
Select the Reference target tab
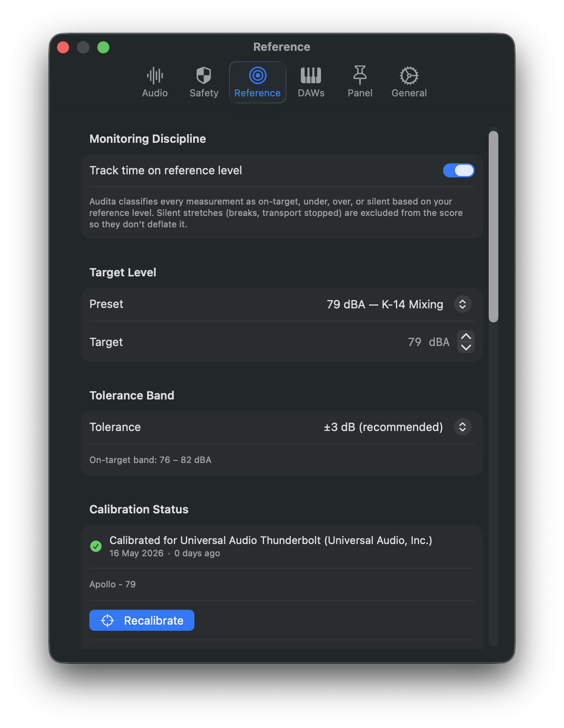point(257,82)
